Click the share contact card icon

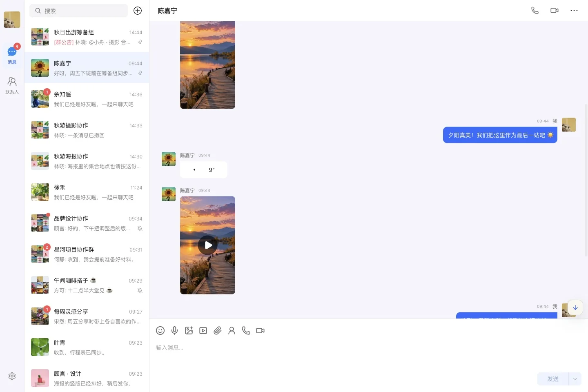pos(232,330)
